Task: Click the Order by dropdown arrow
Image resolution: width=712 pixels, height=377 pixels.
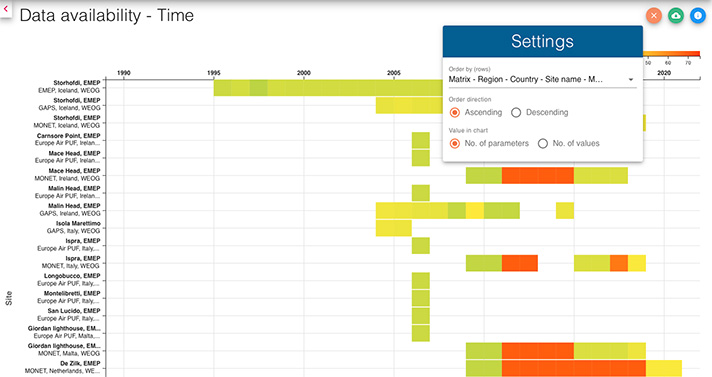Action: pyautogui.click(x=631, y=79)
